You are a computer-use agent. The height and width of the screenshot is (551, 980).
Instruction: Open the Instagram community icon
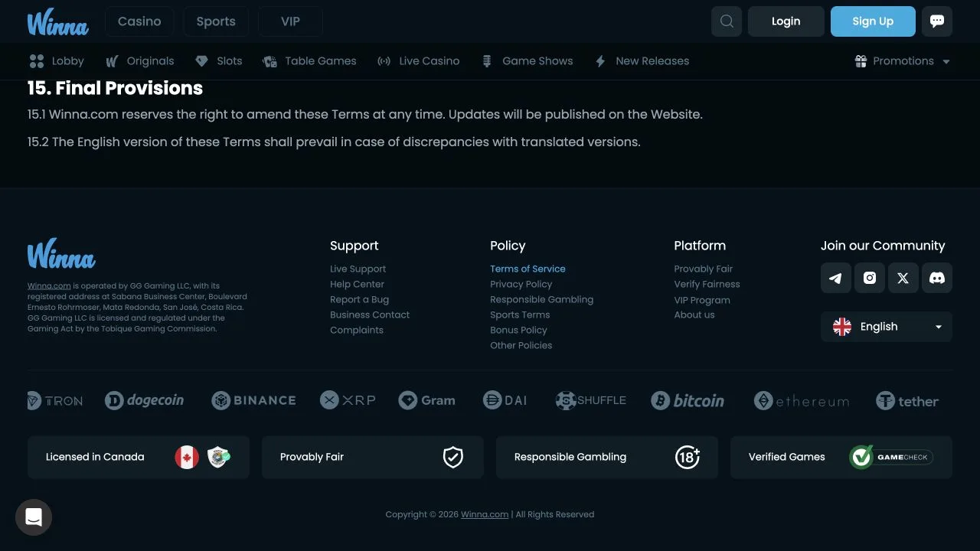tap(870, 278)
